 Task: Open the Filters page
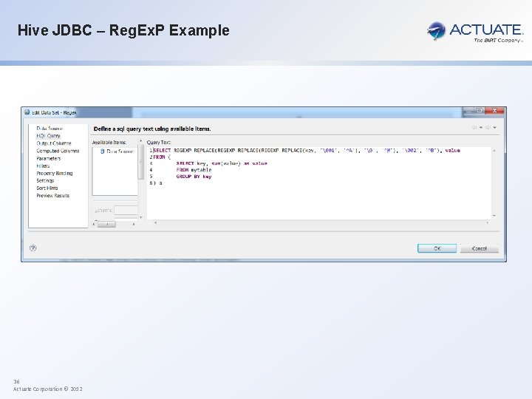pyautogui.click(x=43, y=166)
